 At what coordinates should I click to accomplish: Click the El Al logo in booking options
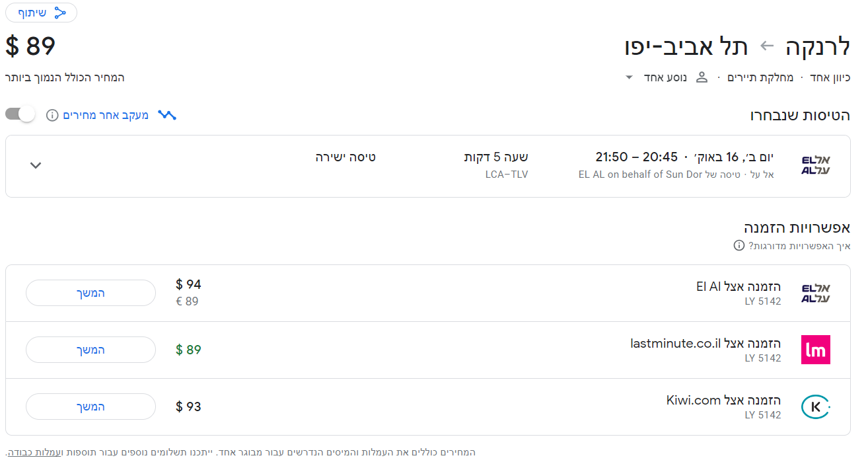tap(815, 293)
